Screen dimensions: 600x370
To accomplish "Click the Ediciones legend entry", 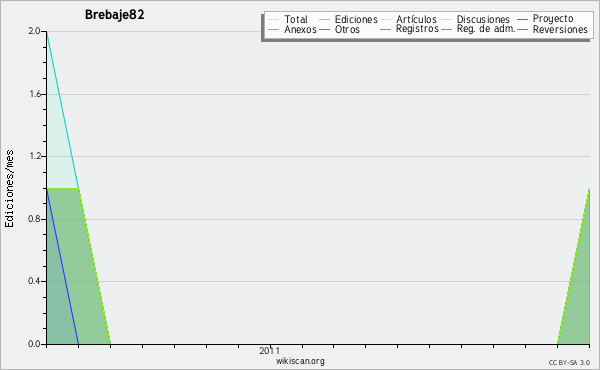I will [348, 19].
